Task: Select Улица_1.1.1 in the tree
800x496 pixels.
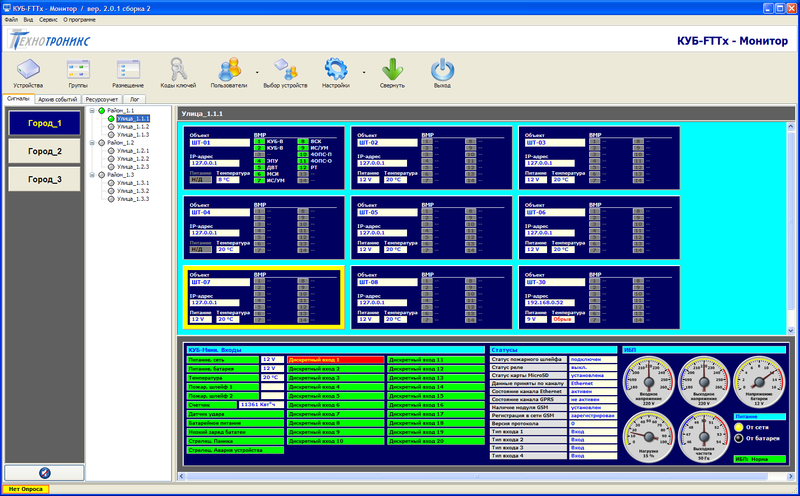Action: 133,118
